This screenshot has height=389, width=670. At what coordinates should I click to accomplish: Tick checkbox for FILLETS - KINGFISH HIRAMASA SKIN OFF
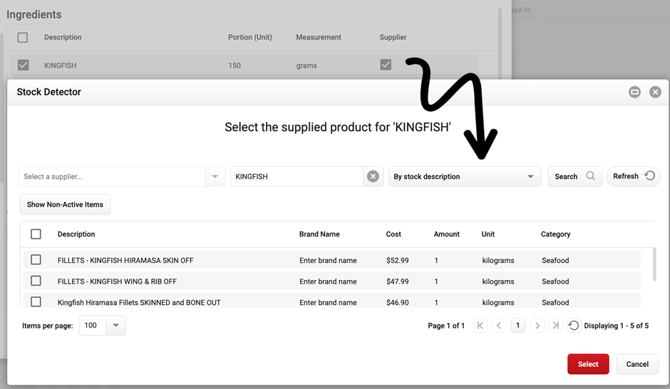click(36, 260)
